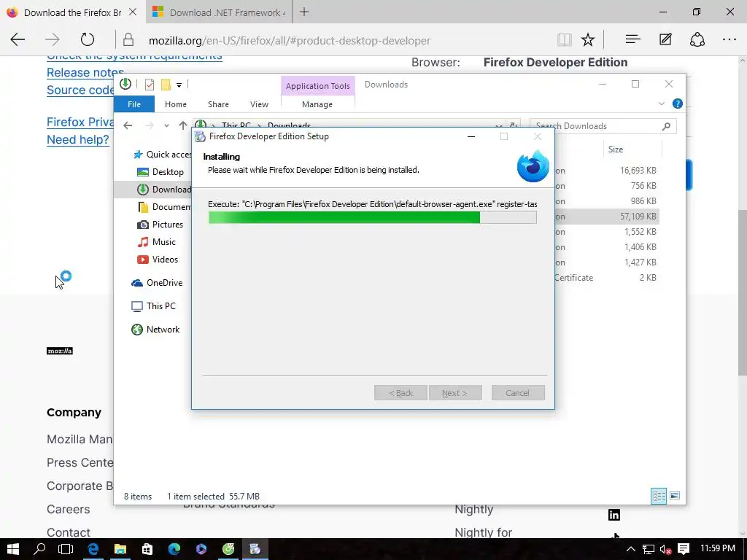Open Microsoft Store from taskbar

147,549
